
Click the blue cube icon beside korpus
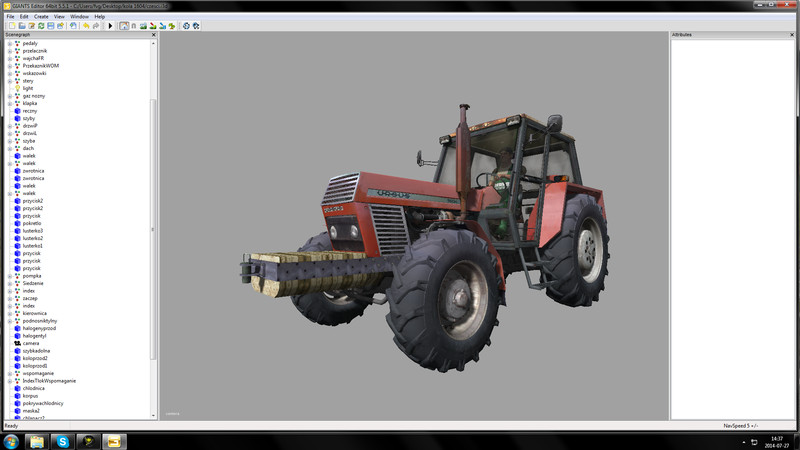(x=17, y=395)
